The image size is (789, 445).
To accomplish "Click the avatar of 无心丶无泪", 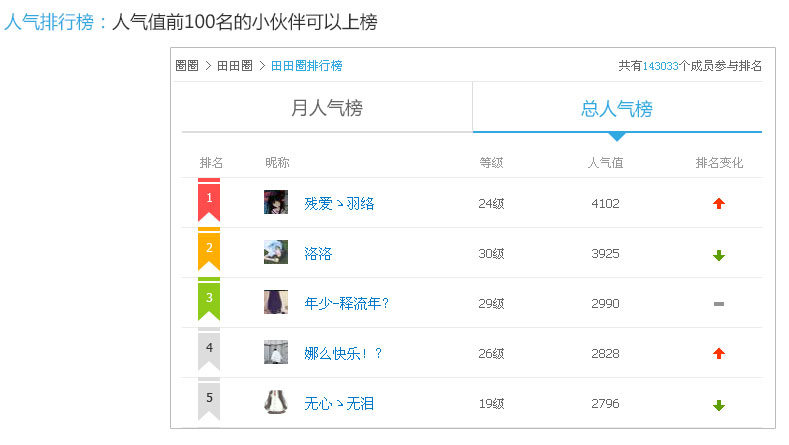I will pyautogui.click(x=276, y=402).
